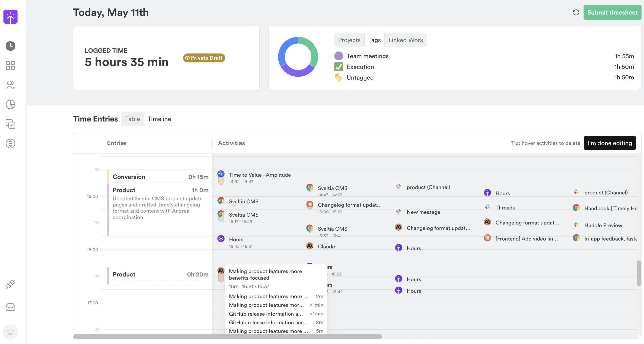
Task: Click the Submit timesheet button
Action: pos(612,12)
